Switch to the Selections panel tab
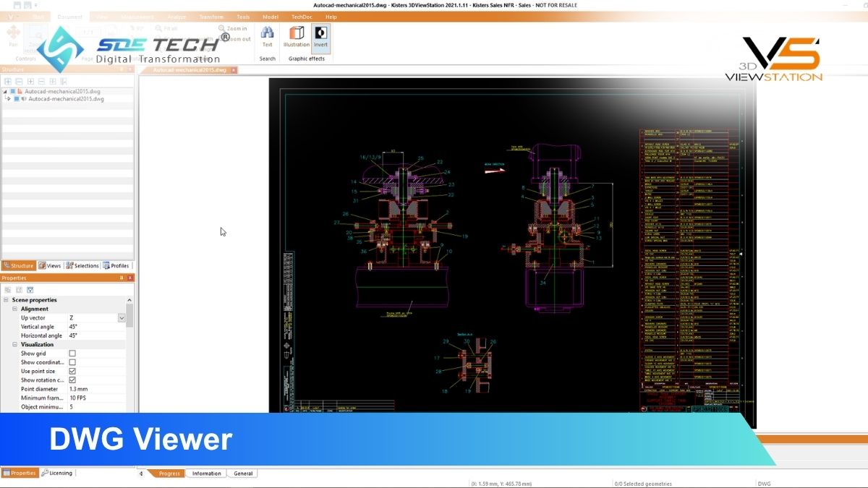The width and height of the screenshot is (868, 488). click(x=82, y=265)
